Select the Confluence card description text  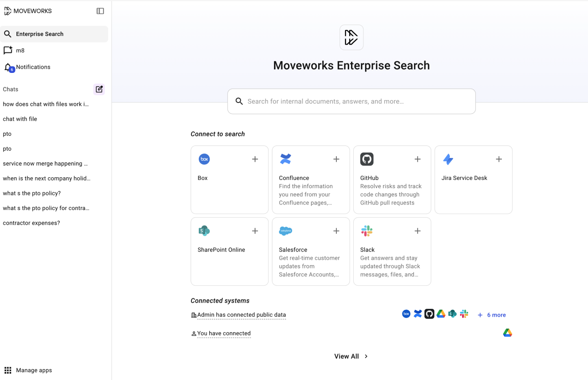(x=307, y=195)
